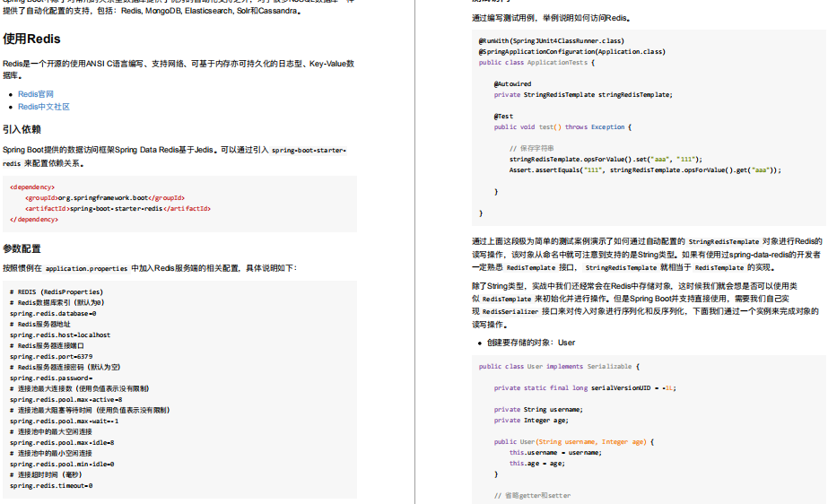The height and width of the screenshot is (504, 828).
Task: Click the spring.redis.pool.max-active=8 line
Action: click(66, 400)
